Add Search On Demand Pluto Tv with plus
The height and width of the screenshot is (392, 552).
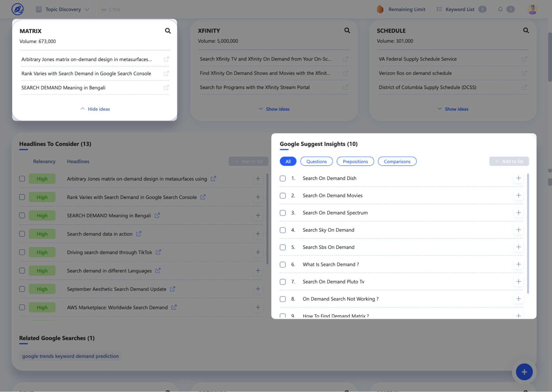[519, 282]
